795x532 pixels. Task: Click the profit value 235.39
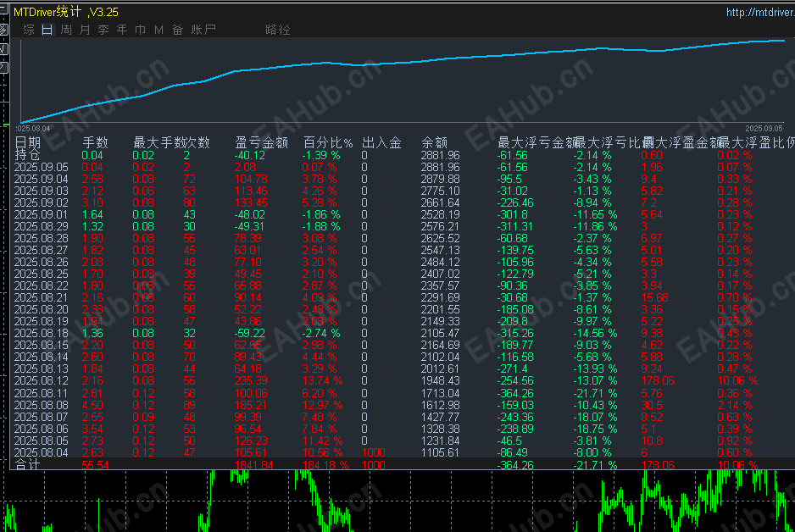(x=251, y=380)
